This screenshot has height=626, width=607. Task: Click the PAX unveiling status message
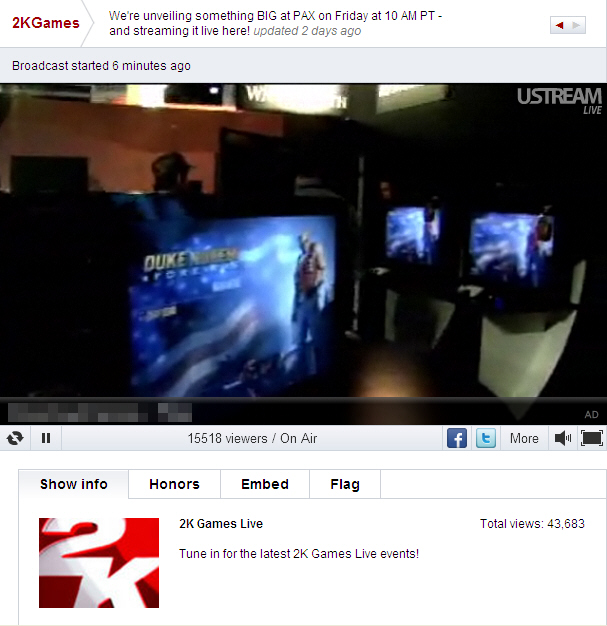point(275,23)
